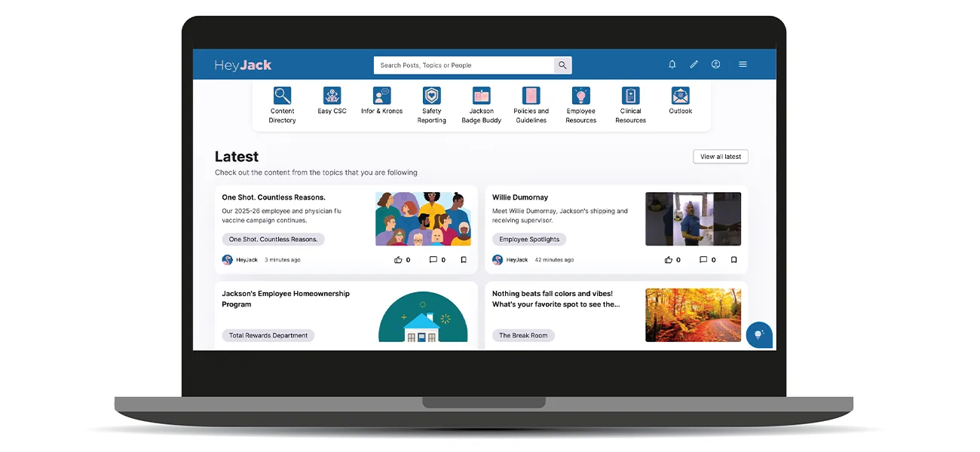Viewport: 980px width, 452px height.
Task: Open Jackson's Employee Homeownership Program post
Action: (x=286, y=299)
